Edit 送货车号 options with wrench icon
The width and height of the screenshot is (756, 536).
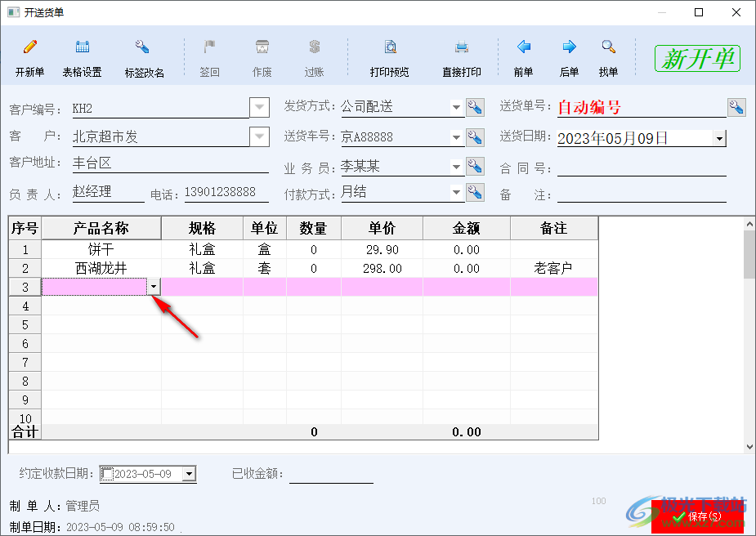point(476,138)
